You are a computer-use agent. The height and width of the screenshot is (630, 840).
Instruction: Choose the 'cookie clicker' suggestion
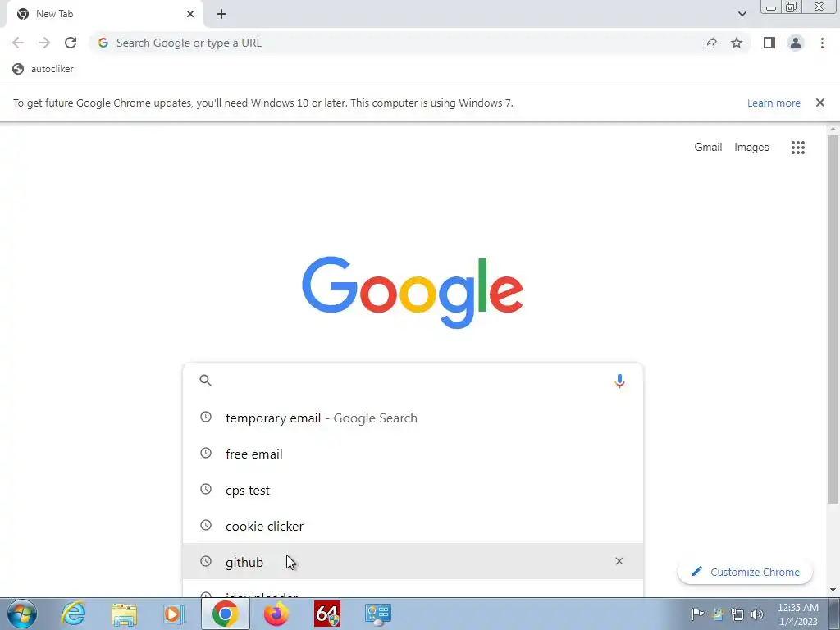(413, 526)
